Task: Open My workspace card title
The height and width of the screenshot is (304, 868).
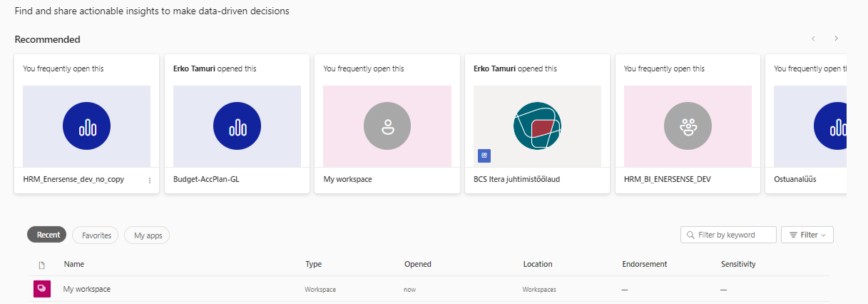Action: 347,179
